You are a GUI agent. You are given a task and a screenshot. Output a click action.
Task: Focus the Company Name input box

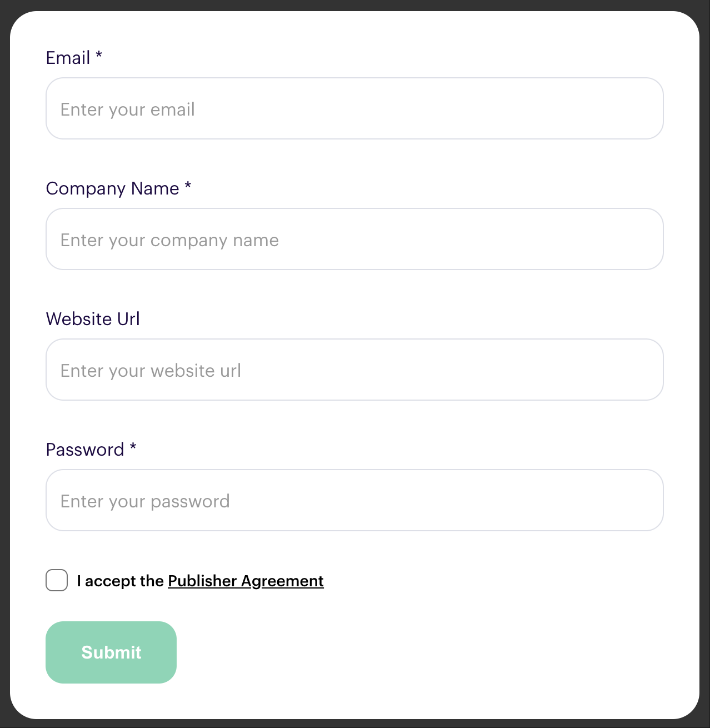354,239
